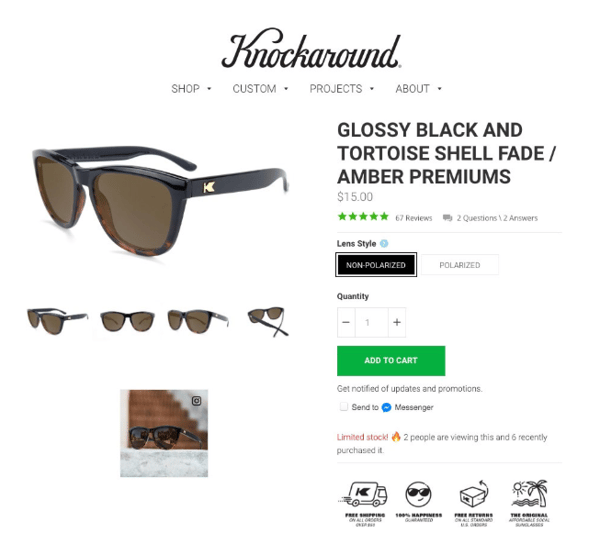Enable the Send to Messenger checkbox

tap(344, 406)
